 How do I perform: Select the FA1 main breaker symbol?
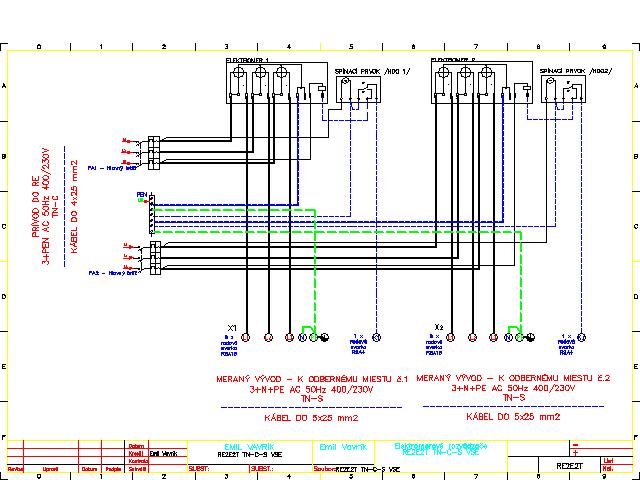[x=153, y=150]
